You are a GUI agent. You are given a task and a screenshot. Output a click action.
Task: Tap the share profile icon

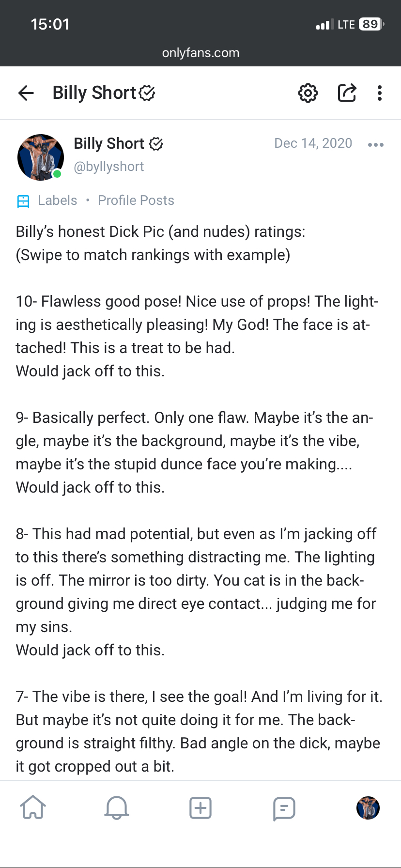pos(347,93)
